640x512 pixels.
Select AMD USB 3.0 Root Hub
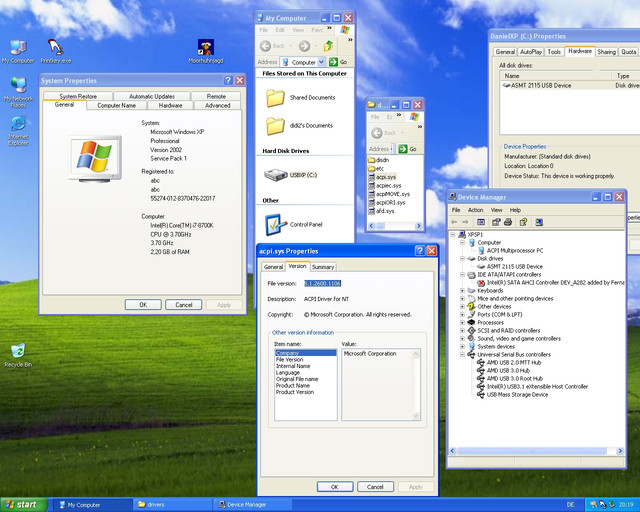(510, 378)
